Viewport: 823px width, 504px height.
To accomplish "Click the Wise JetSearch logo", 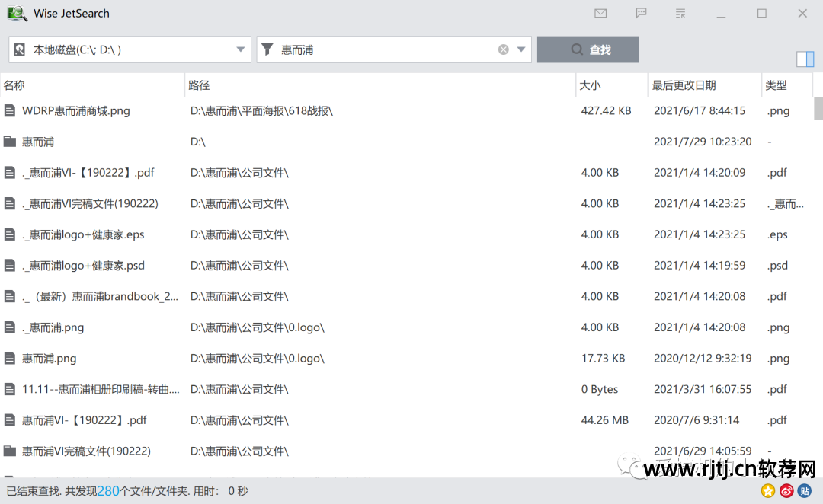I will point(17,13).
